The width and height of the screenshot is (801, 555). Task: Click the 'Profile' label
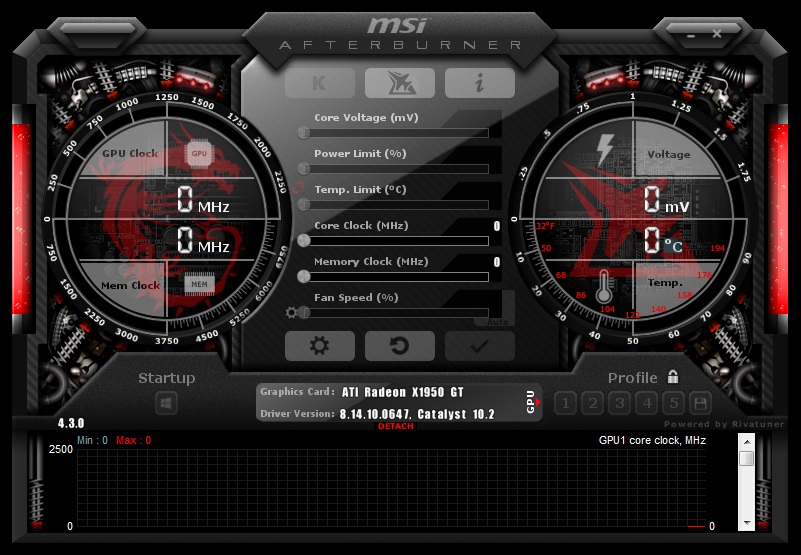click(632, 378)
